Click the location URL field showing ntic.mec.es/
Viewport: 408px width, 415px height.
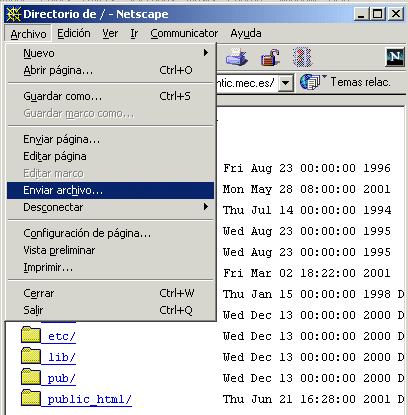pyautogui.click(x=248, y=82)
